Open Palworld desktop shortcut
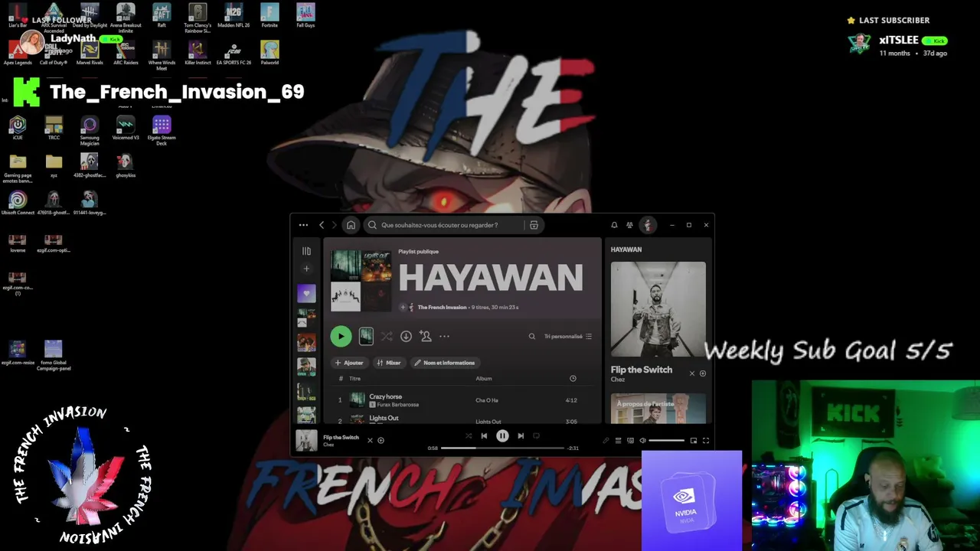 [x=269, y=54]
